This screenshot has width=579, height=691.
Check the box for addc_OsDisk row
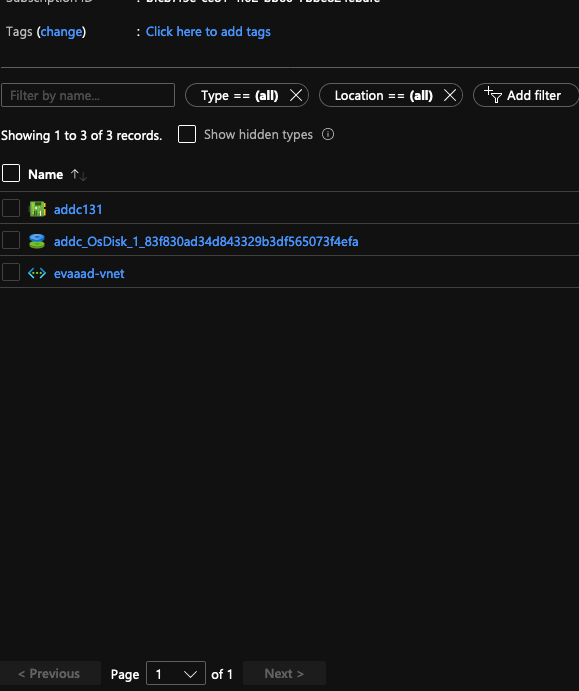click(x=11, y=240)
